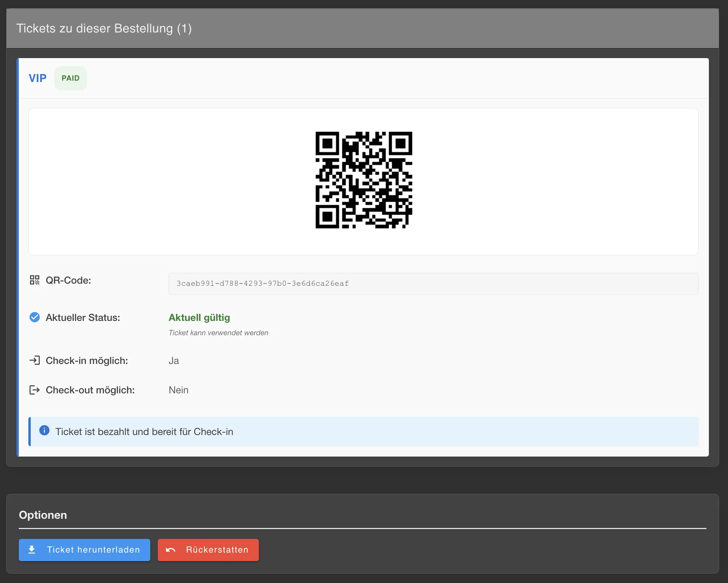Click the QR-Code UUID text field

tap(433, 284)
